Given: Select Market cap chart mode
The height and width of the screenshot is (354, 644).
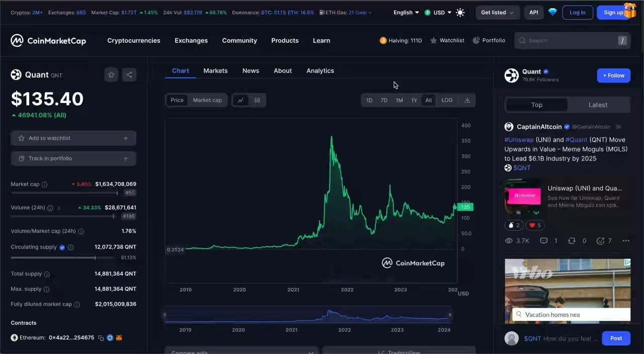Looking at the screenshot, I should [207, 100].
